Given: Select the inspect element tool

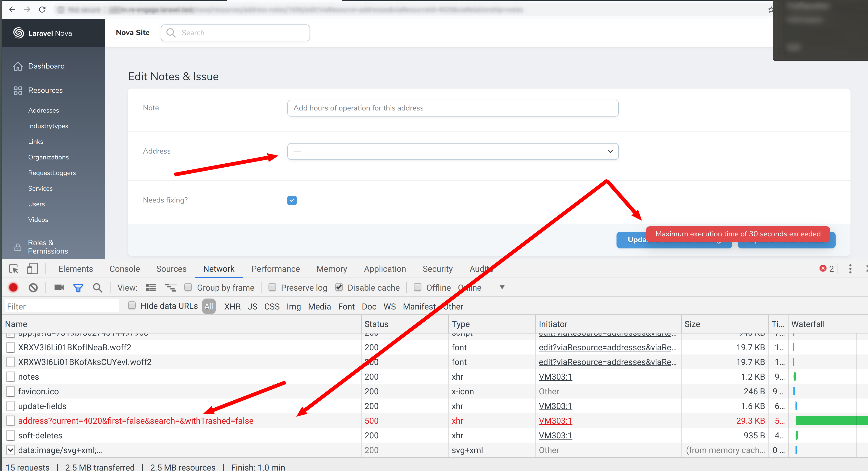Looking at the screenshot, I should point(13,268).
